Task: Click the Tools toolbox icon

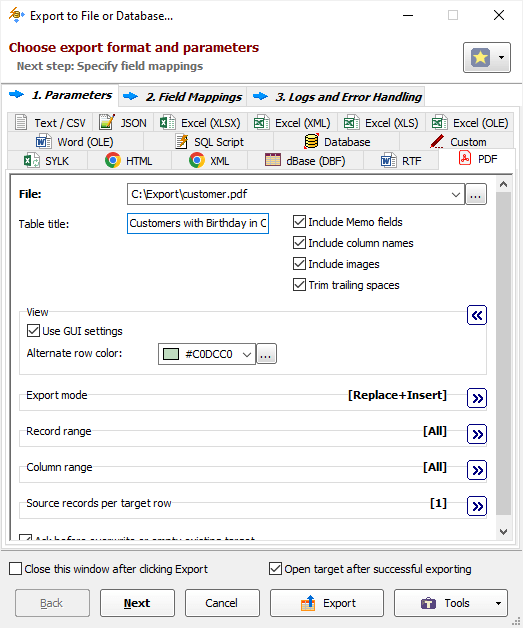Action: [x=428, y=603]
